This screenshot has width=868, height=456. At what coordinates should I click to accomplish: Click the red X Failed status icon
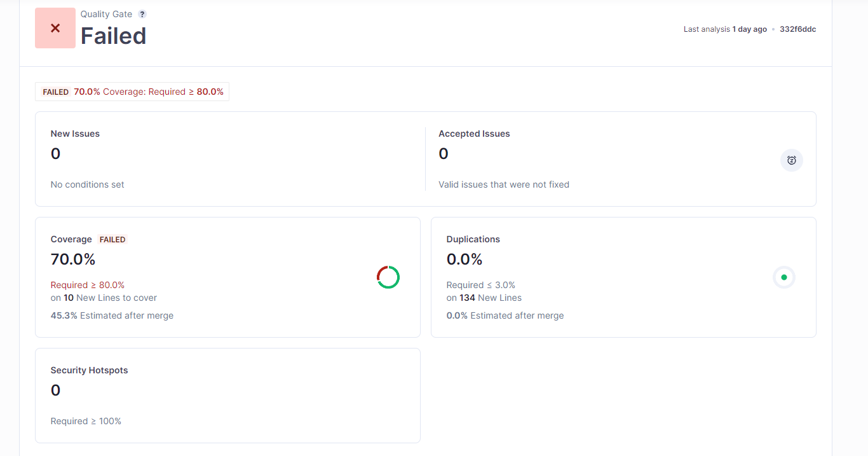click(x=55, y=28)
